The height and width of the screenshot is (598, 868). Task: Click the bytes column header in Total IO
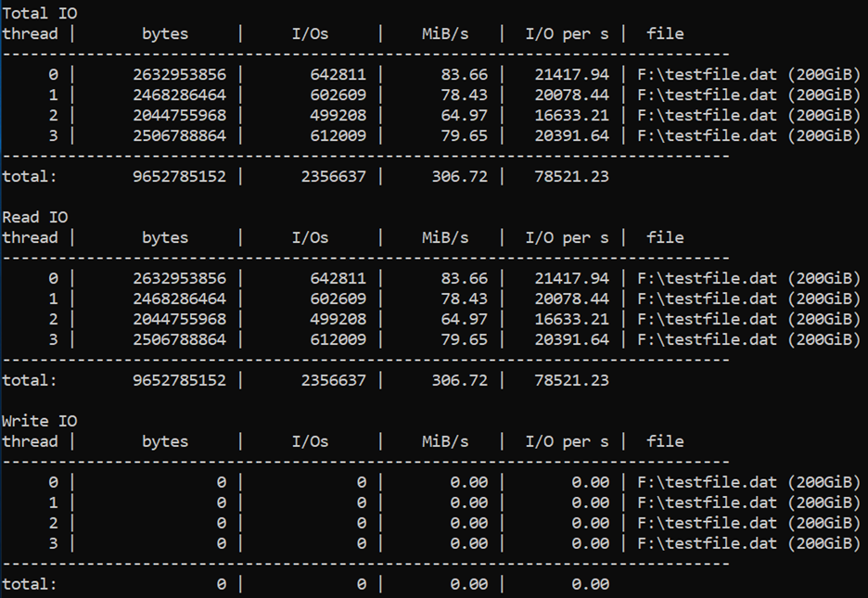click(164, 33)
